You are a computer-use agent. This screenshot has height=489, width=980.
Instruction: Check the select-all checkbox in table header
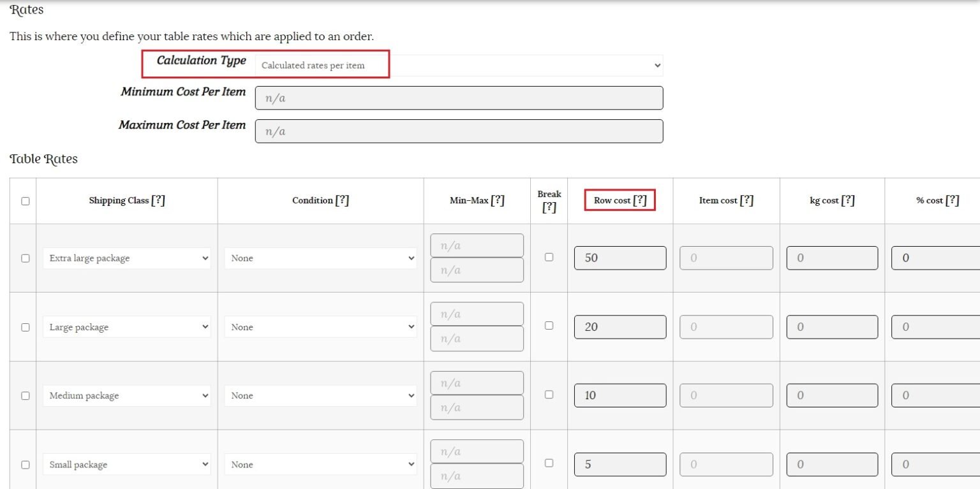click(26, 201)
